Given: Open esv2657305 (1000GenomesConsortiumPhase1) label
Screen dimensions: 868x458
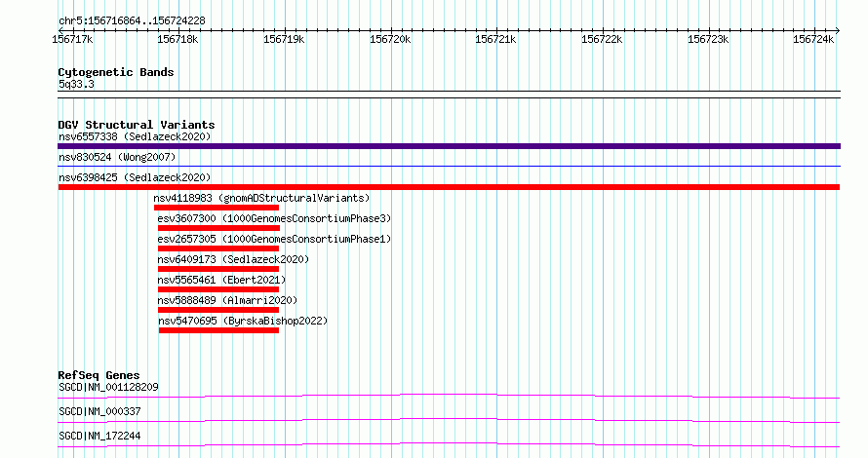Looking at the screenshot, I should pyautogui.click(x=274, y=239).
